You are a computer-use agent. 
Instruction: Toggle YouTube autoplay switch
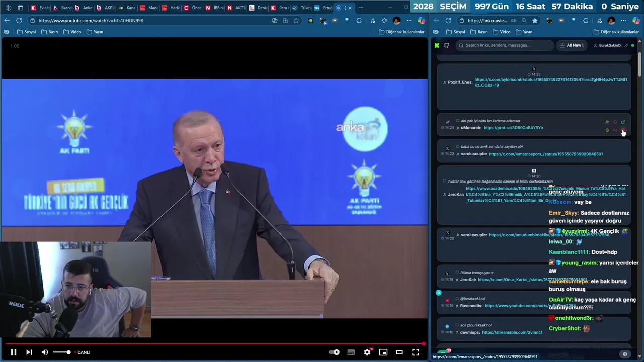pyautogui.click(x=334, y=352)
